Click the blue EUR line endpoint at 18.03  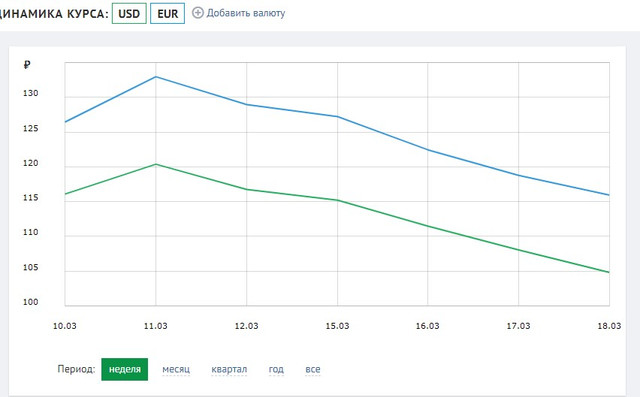609,195
